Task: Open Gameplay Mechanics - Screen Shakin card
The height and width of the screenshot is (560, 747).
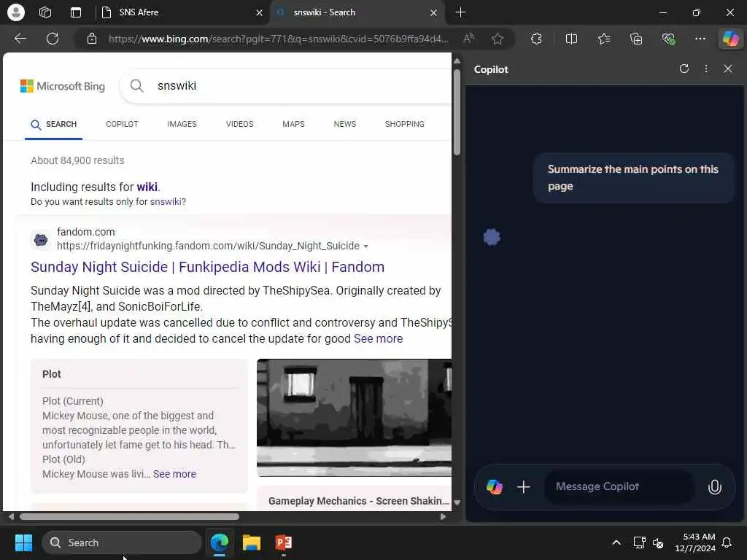Action: pos(358,501)
